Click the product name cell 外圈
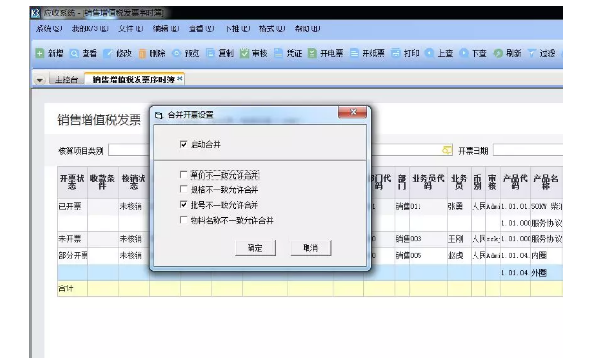The image size is (614, 364). (546, 273)
